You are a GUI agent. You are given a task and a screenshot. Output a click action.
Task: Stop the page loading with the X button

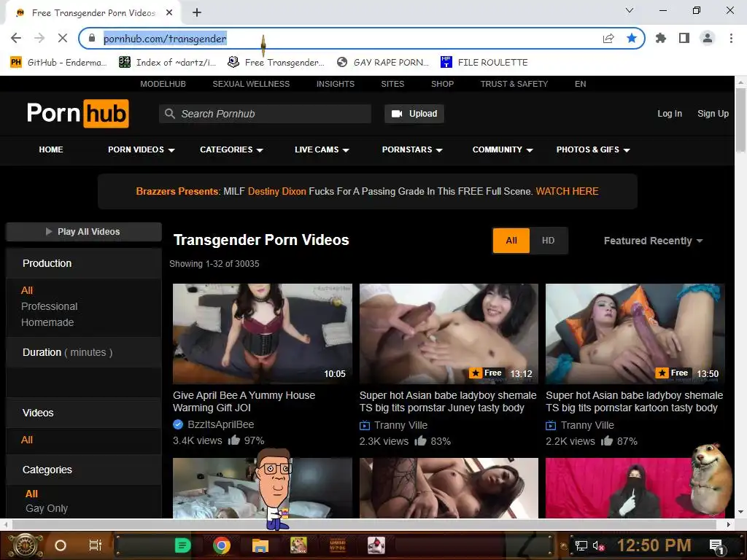pyautogui.click(x=63, y=38)
